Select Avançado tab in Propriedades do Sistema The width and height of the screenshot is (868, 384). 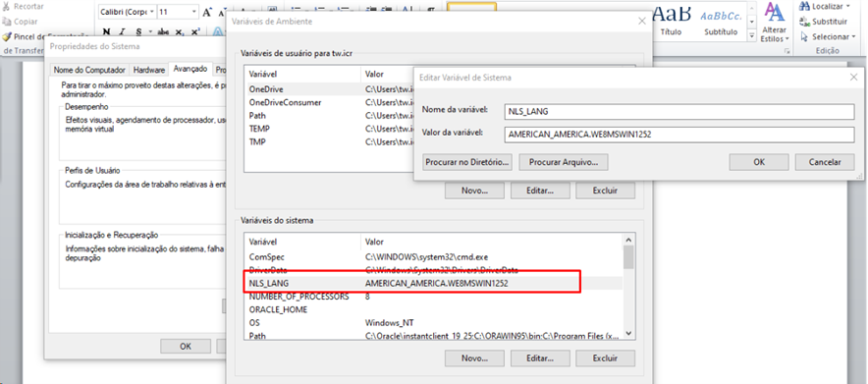pos(190,69)
